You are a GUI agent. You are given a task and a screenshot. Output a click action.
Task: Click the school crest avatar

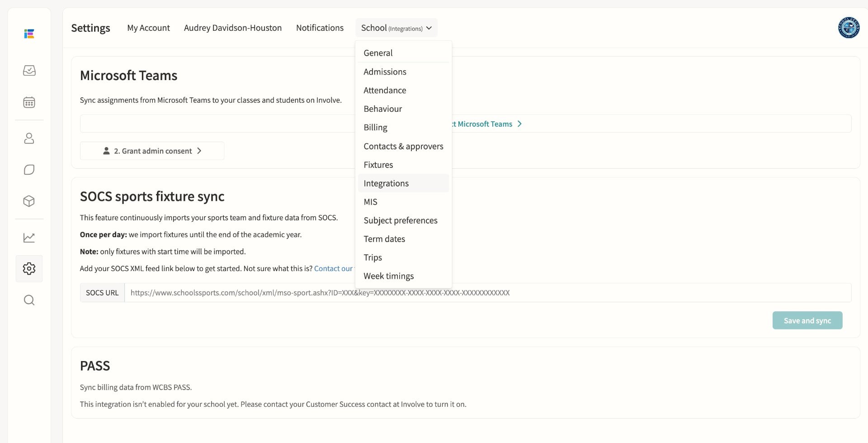tap(849, 28)
